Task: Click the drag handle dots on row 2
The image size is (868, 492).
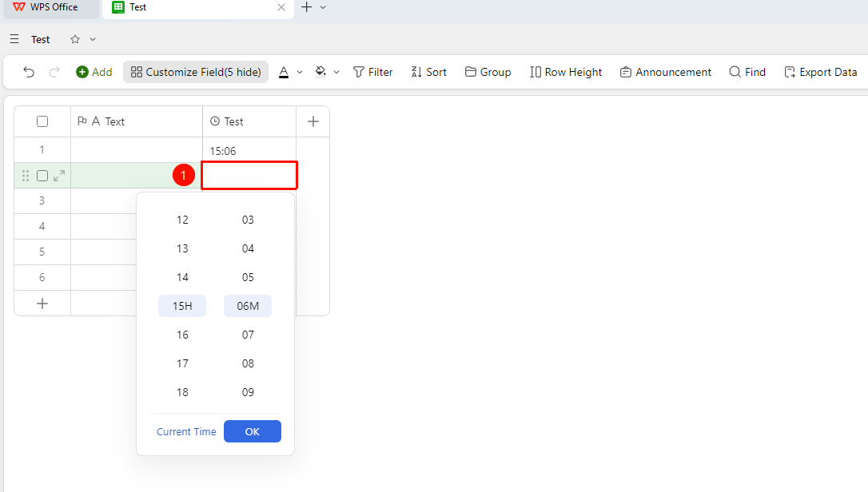Action: 26,176
